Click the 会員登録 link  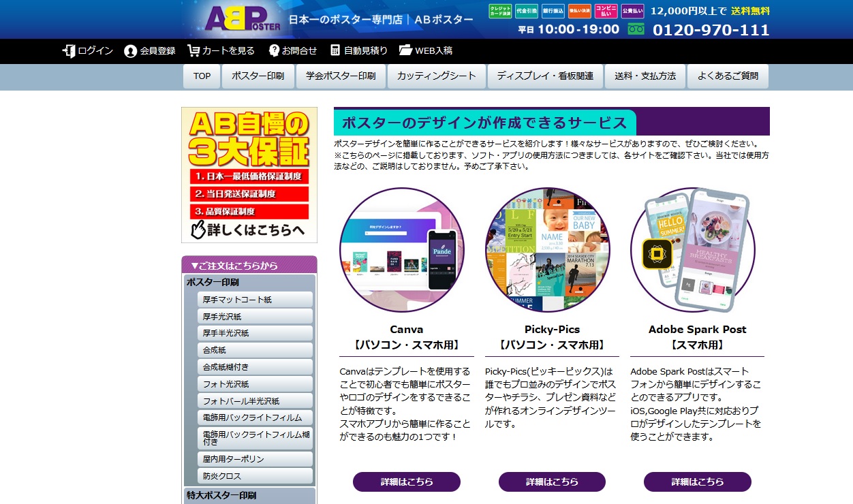pos(157,51)
